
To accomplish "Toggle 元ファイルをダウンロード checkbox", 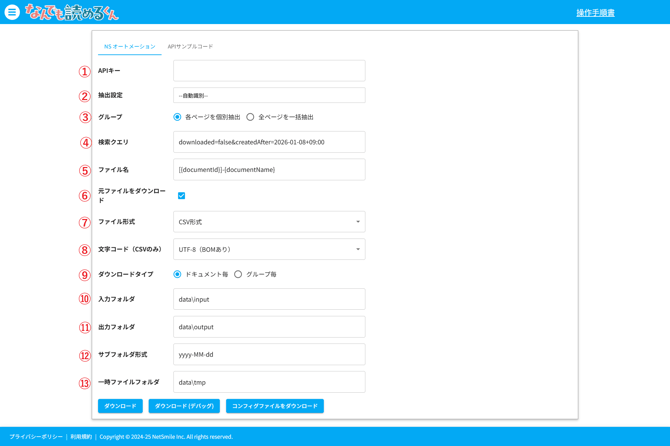I will 181,196.
